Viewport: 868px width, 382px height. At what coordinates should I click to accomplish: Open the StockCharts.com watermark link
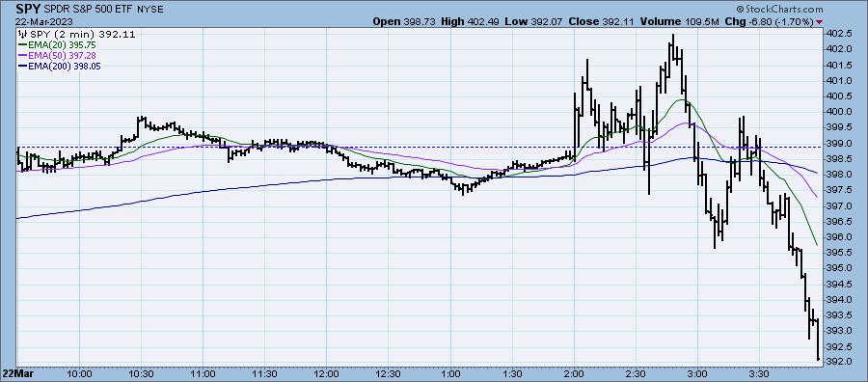(x=779, y=10)
